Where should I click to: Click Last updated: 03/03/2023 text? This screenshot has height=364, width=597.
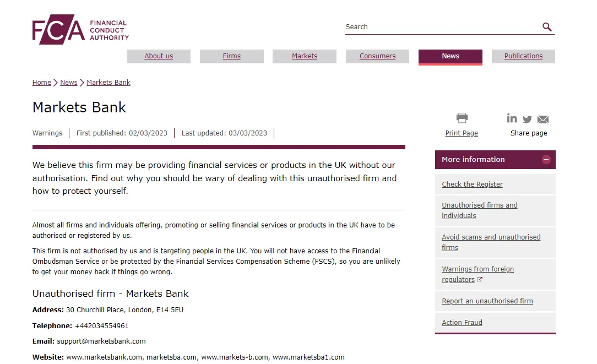pyautogui.click(x=224, y=133)
